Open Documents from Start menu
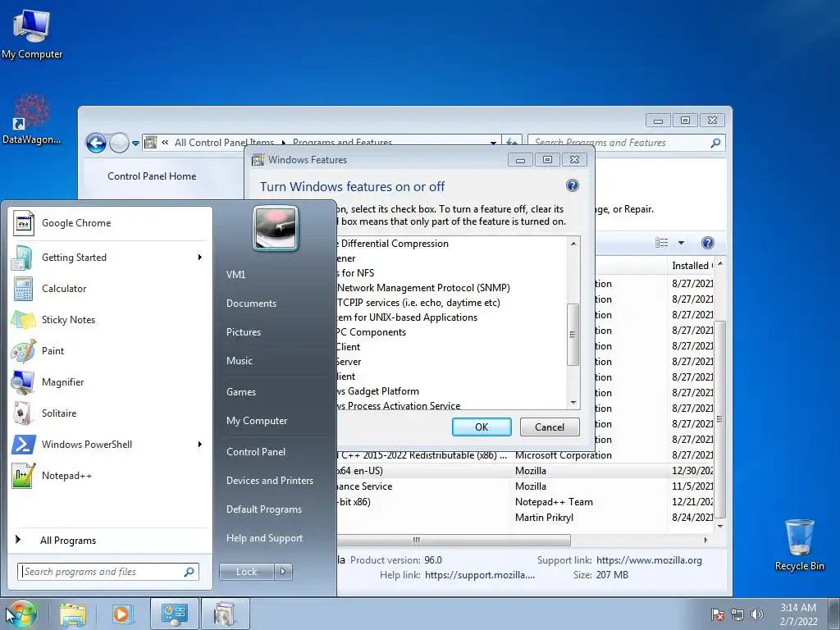The image size is (840, 630). (251, 304)
